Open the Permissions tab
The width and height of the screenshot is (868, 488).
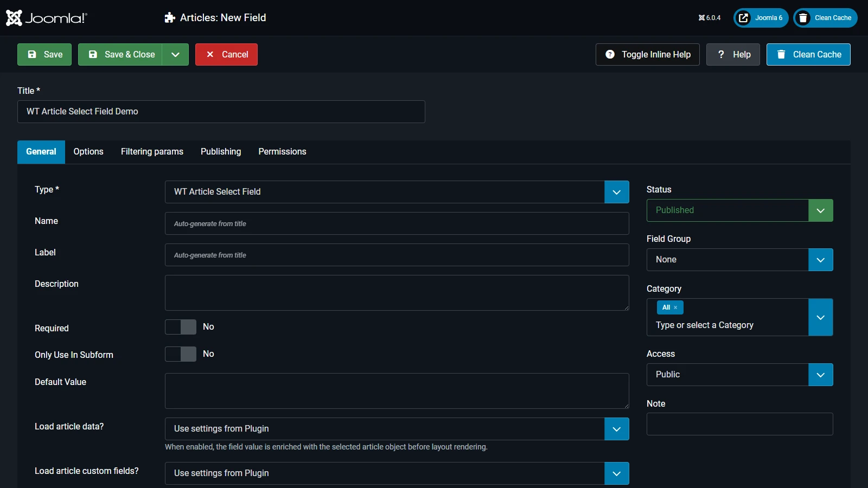[x=282, y=152]
